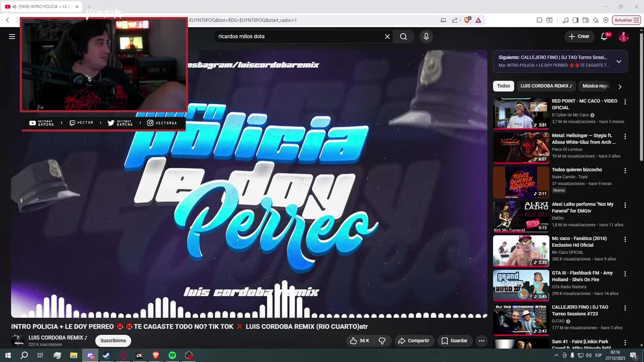Image resolution: width=644 pixels, height=362 pixels.
Task: Open Brave Shields lion icon
Action: [467, 20]
